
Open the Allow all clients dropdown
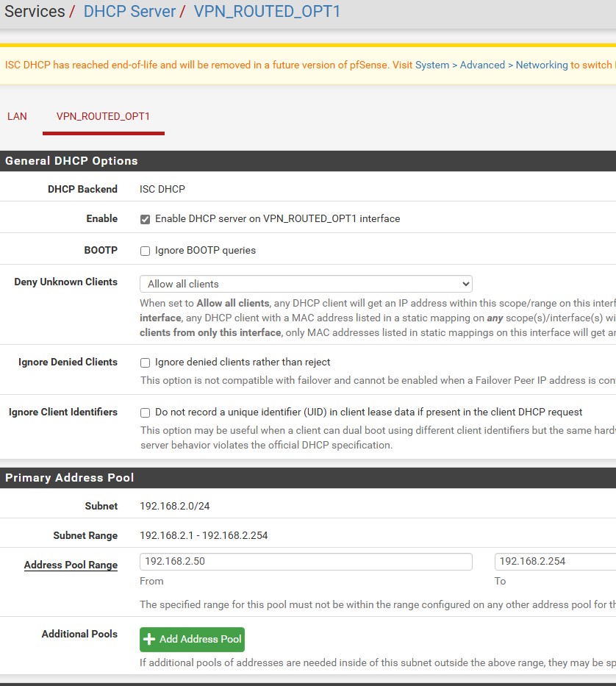pyautogui.click(x=305, y=284)
